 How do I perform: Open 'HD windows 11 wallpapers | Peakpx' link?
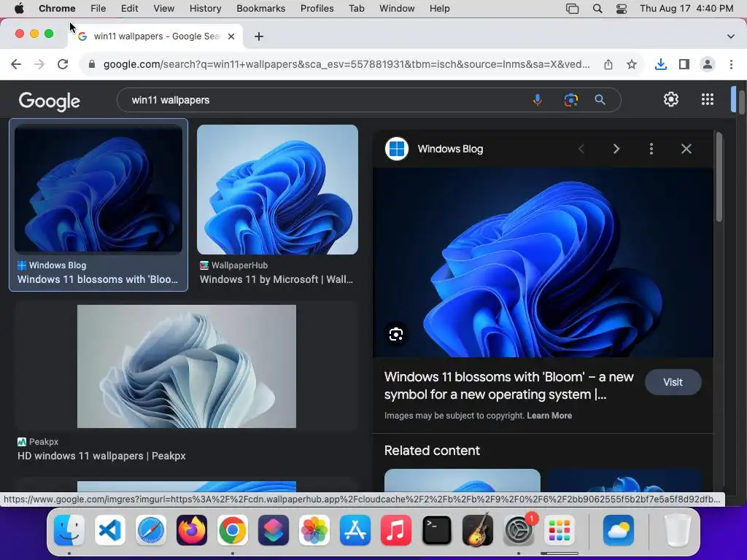(101, 456)
